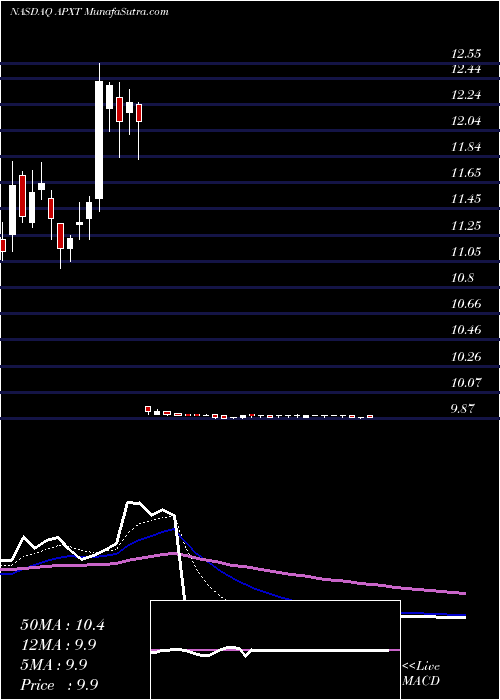This screenshot has width=500, height=700.
Task: Click the 12.04 price axis label
Action: coord(466,121)
